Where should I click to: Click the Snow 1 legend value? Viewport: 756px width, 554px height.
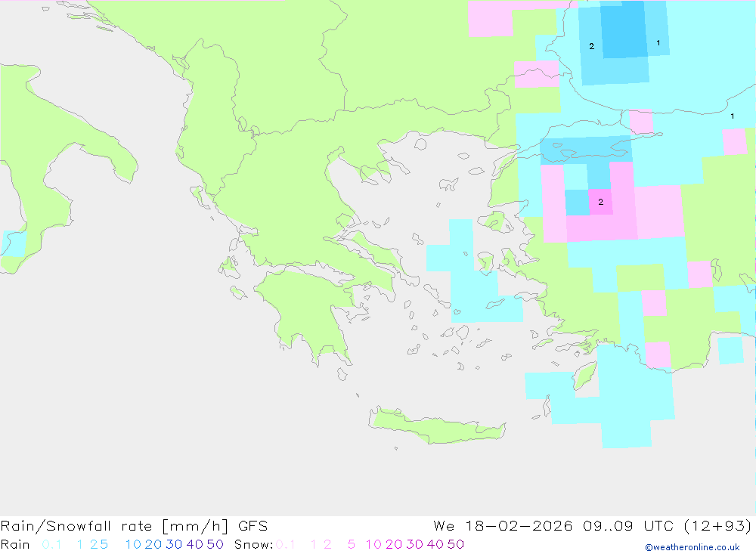coord(314,544)
